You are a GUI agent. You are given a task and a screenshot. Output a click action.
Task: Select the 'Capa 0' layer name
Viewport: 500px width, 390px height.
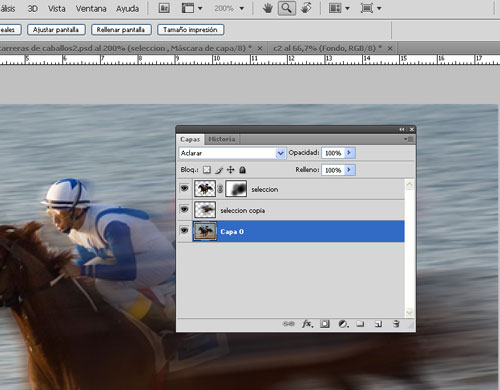click(232, 232)
